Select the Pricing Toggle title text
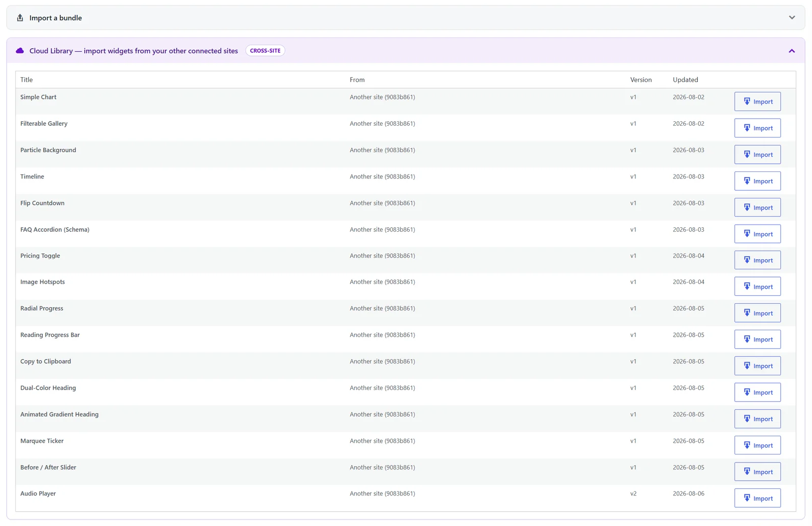812x526 pixels. 40,256
